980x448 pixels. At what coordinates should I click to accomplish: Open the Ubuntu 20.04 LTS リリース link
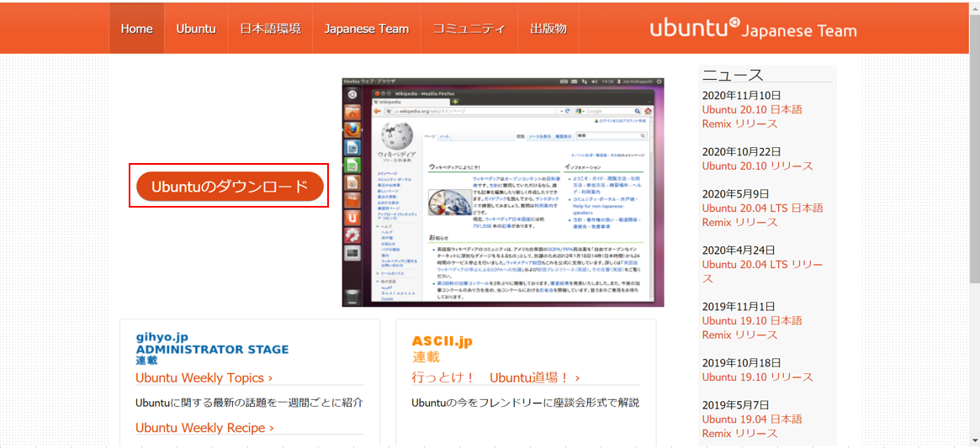[762, 271]
